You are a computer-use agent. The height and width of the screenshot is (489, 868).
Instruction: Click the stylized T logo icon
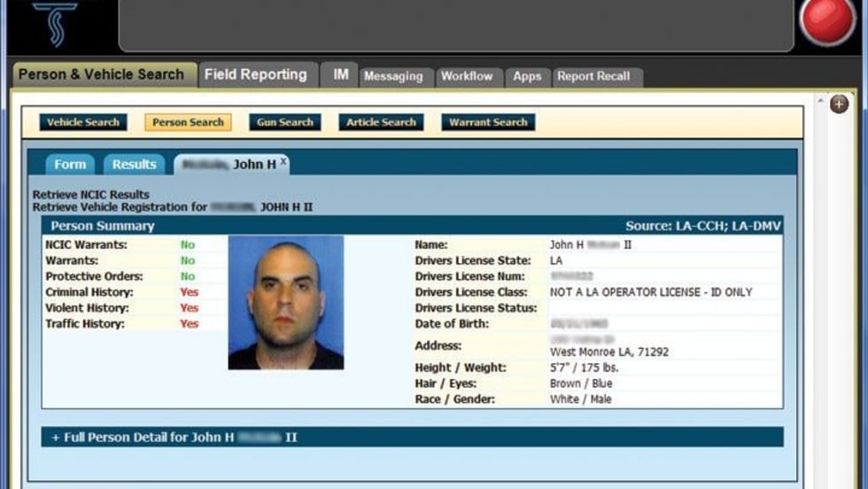point(55,24)
